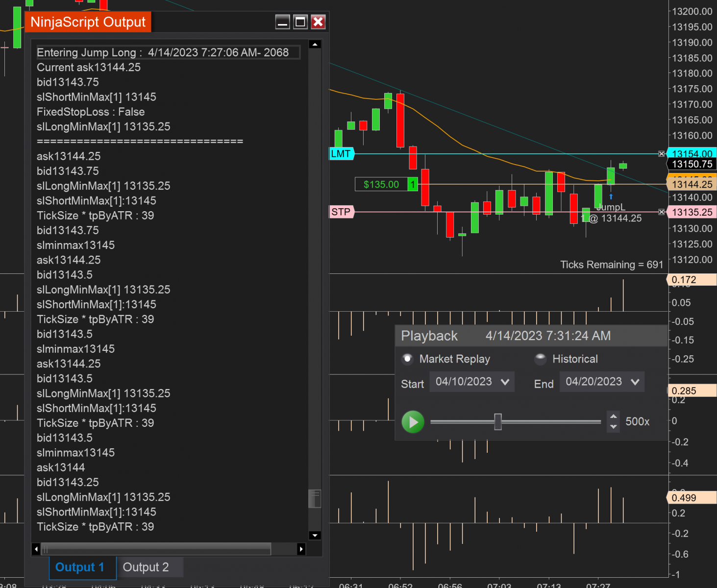Select the Market Replay radio button
The height and width of the screenshot is (588, 717).
(407, 359)
